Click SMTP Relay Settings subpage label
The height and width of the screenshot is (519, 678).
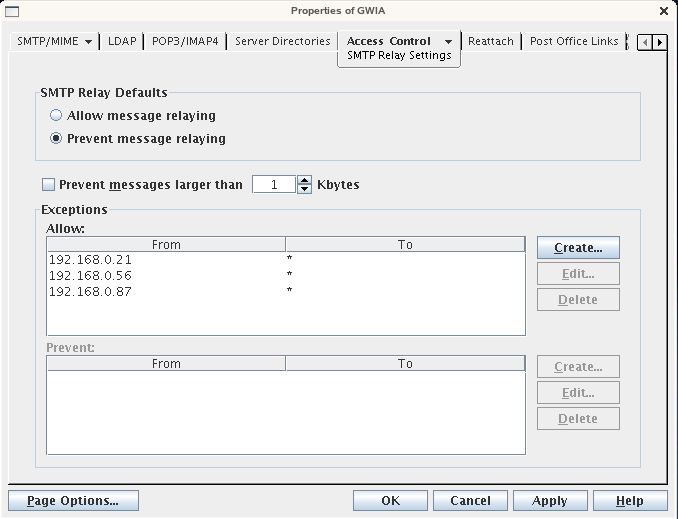(x=399, y=55)
